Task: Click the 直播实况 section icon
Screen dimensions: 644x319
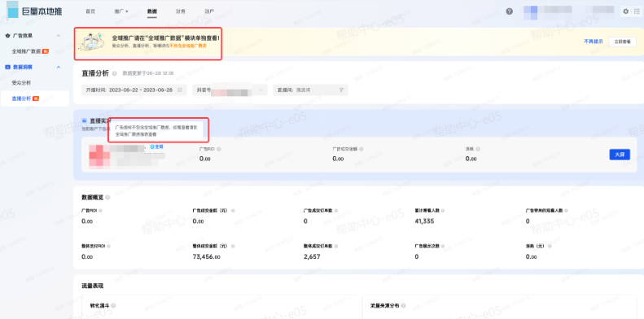Action: [85, 120]
